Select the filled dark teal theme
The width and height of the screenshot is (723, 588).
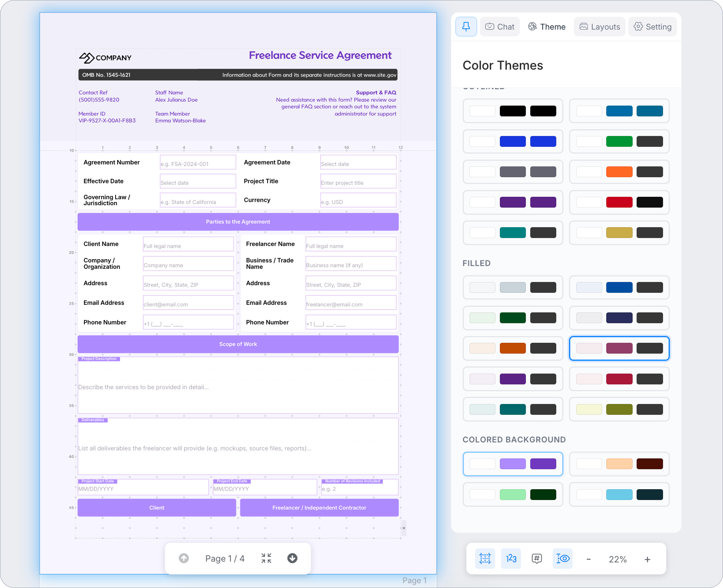click(513, 409)
